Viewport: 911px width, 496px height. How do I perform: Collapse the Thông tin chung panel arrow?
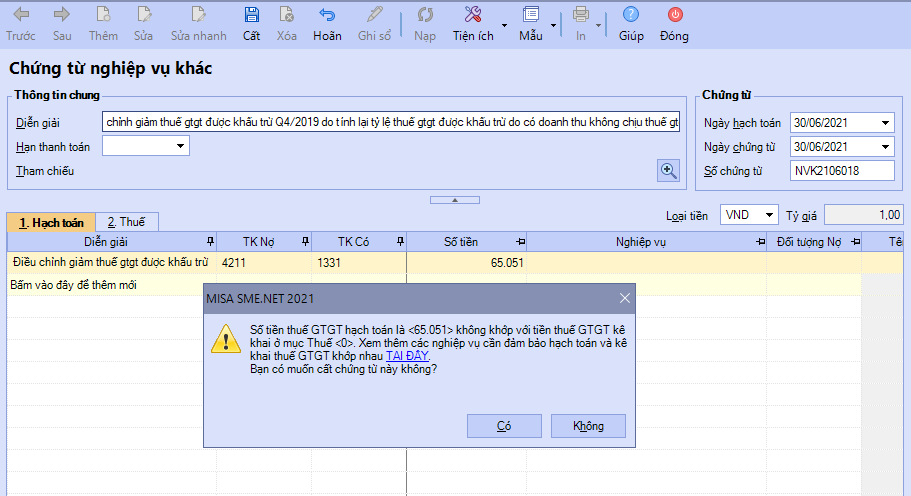[455, 200]
